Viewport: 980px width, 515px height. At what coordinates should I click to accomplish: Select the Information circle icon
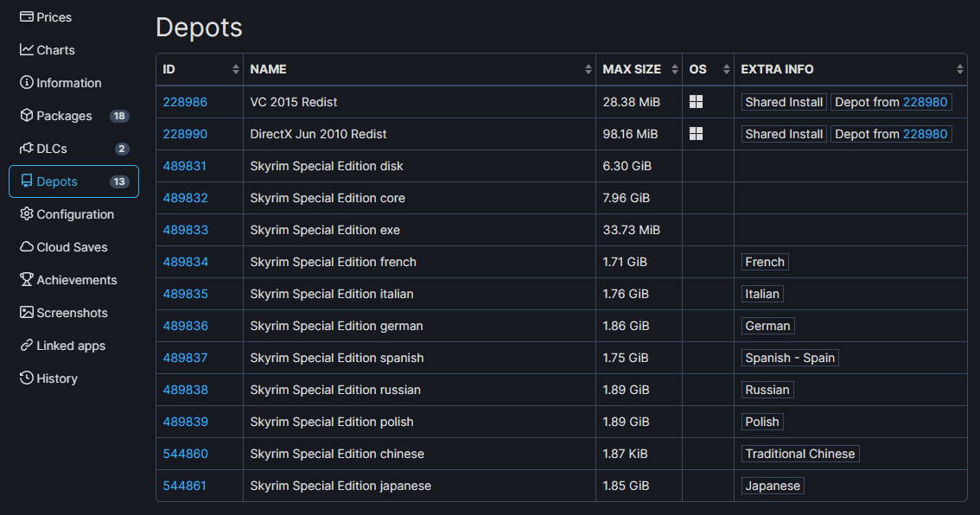click(26, 82)
